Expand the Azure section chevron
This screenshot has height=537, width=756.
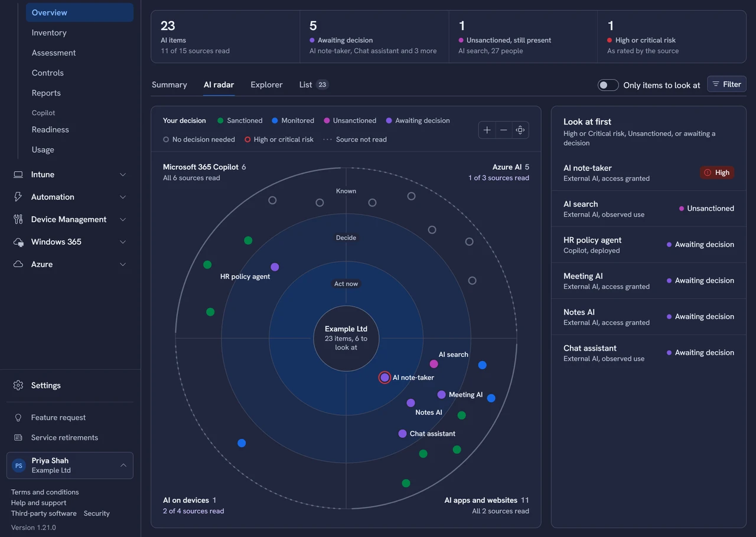[123, 264]
